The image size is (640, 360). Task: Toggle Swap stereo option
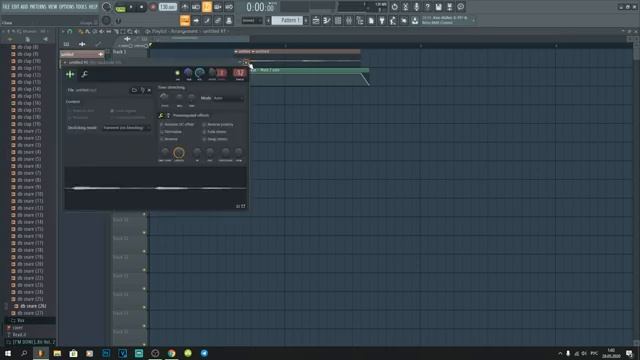215,139
